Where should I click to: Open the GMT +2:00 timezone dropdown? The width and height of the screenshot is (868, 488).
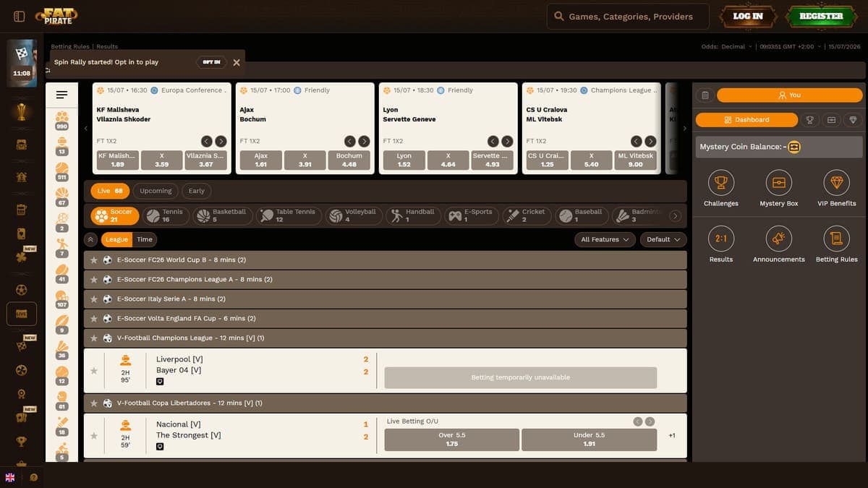coord(790,46)
